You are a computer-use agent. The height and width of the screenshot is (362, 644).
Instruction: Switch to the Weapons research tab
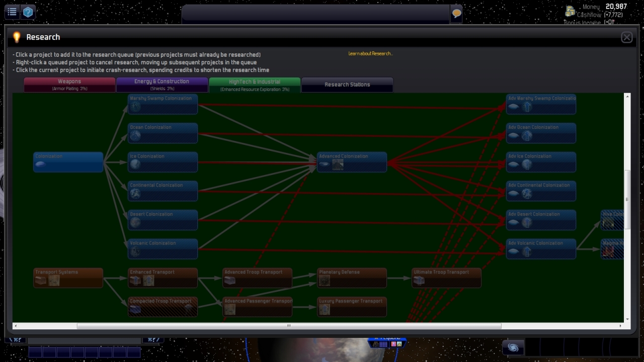point(69,84)
